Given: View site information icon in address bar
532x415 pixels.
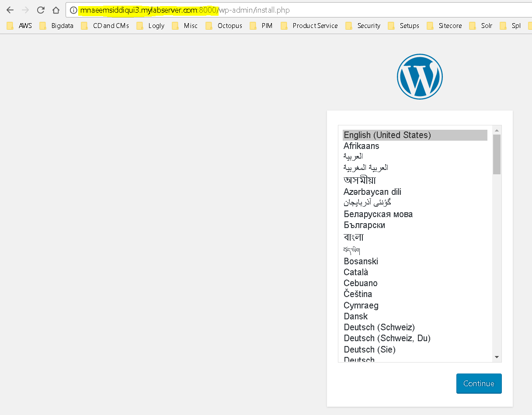Looking at the screenshot, I should click(73, 10).
